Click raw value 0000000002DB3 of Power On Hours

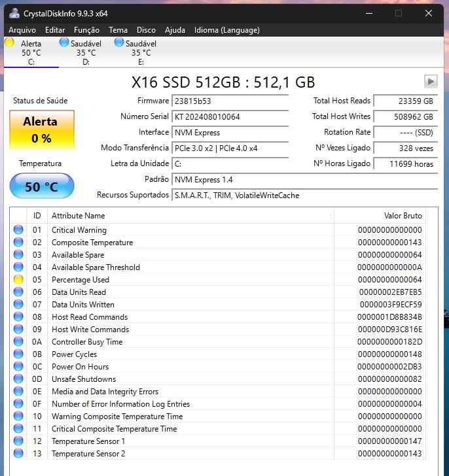(389, 367)
